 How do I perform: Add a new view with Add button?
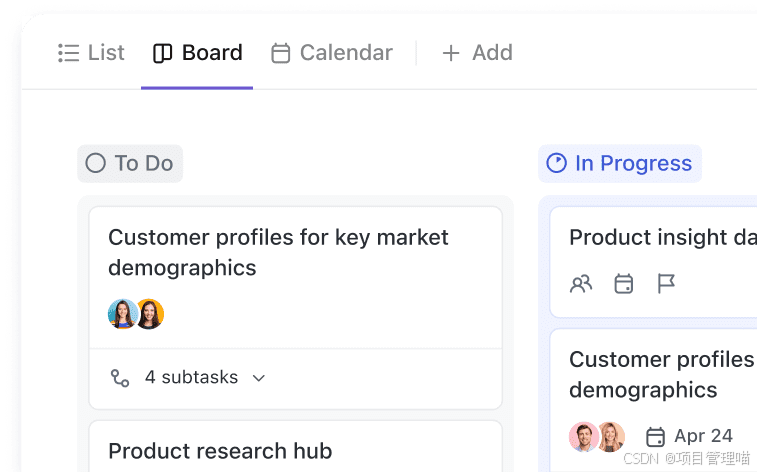477,53
